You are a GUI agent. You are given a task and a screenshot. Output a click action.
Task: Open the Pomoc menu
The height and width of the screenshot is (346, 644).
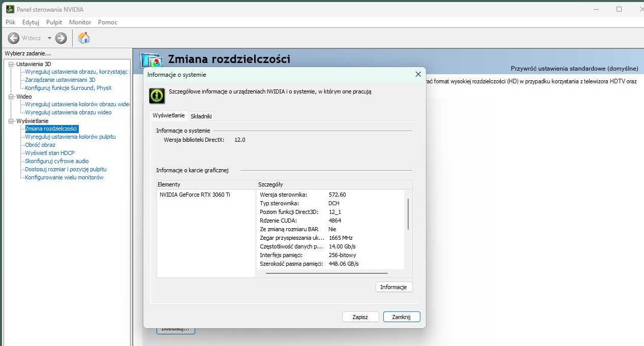[108, 22]
